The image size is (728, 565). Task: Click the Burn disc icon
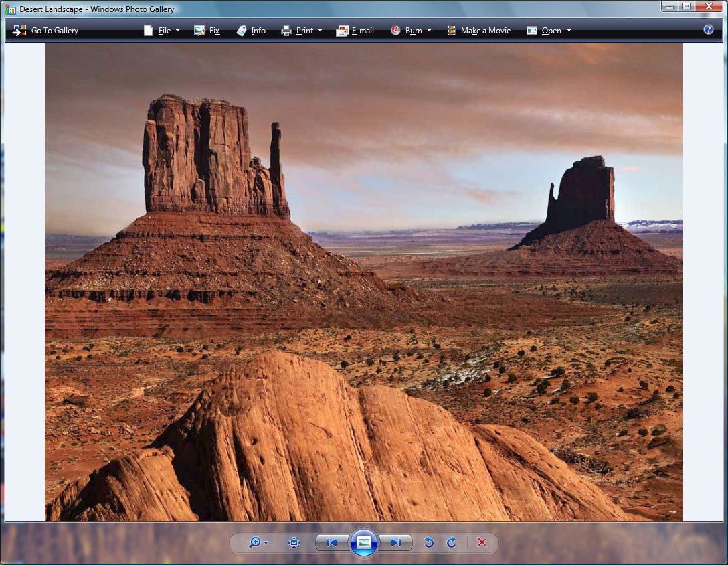pyautogui.click(x=395, y=31)
